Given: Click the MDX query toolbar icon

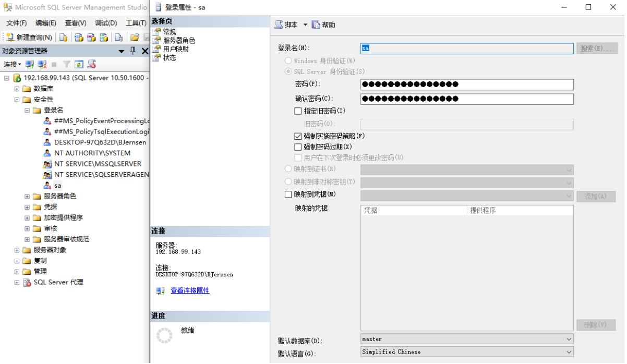Looking at the screenshot, I should pyautogui.click(x=79, y=37).
